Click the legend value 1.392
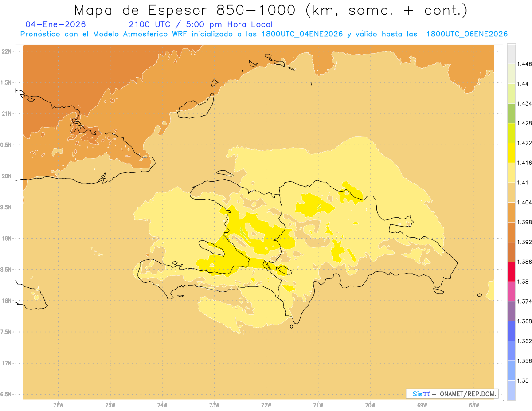Viewport: 532px width, 411px height. 524,242
